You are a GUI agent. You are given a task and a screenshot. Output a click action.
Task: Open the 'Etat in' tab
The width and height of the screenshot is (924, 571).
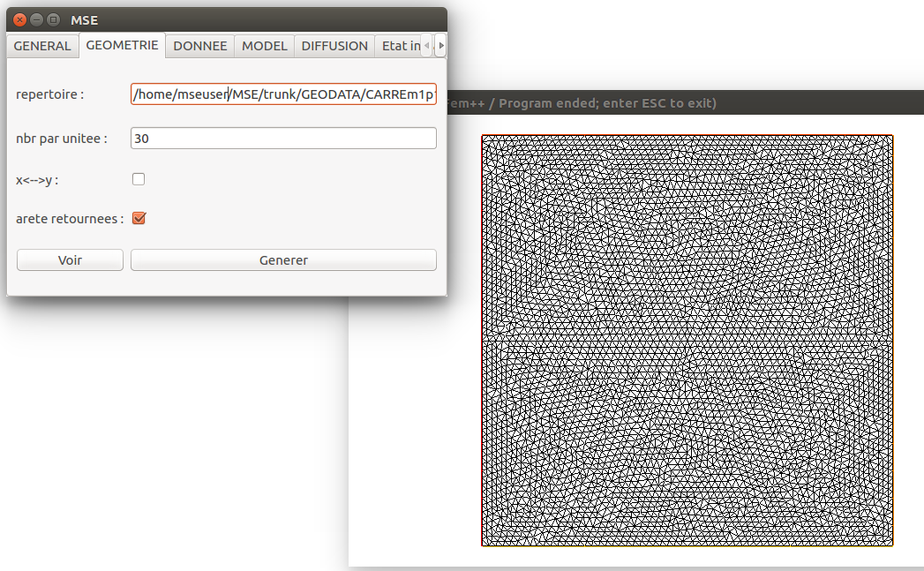(402, 45)
